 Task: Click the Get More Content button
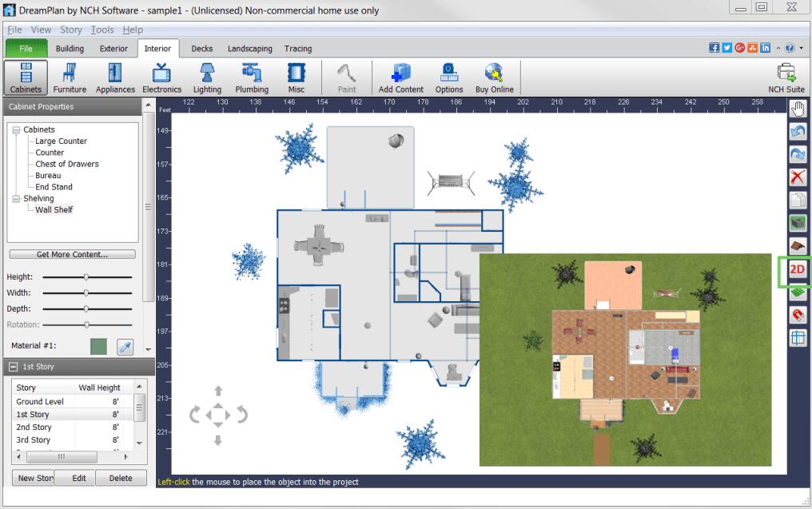(x=71, y=253)
